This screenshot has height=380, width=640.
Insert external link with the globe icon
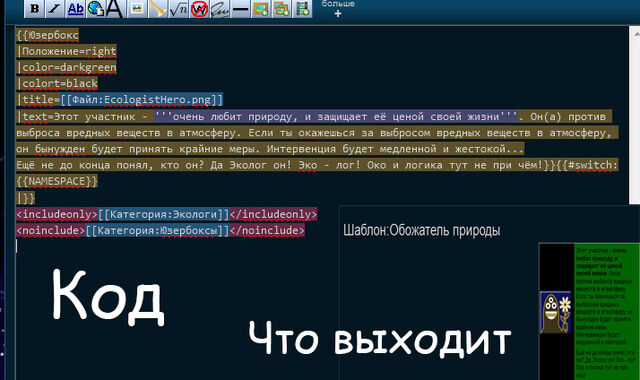point(96,9)
